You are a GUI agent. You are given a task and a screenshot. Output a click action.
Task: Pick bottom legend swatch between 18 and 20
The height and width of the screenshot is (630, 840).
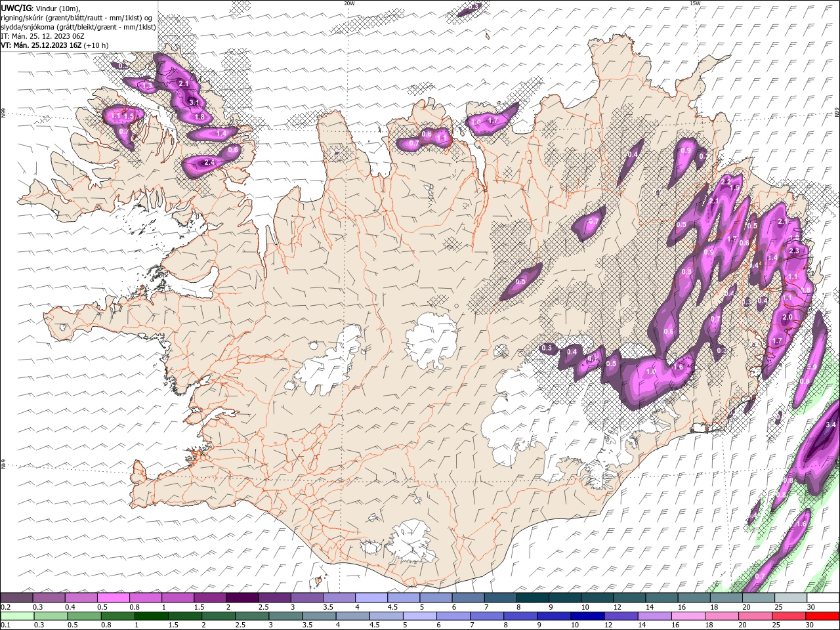(x=723, y=616)
